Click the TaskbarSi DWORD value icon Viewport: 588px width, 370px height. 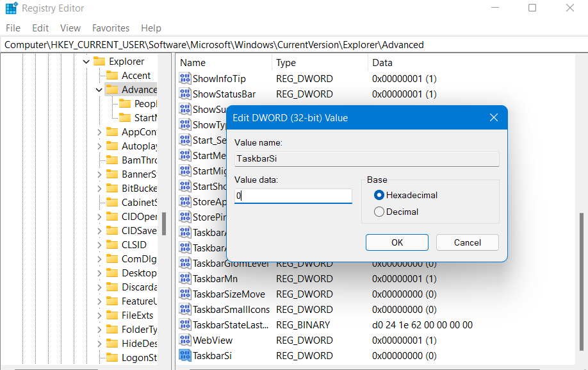click(185, 356)
